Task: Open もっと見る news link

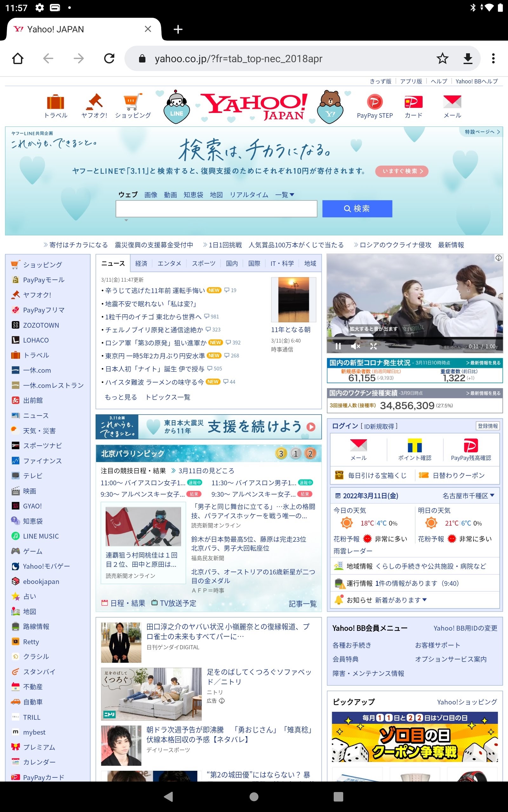Action: (x=121, y=397)
